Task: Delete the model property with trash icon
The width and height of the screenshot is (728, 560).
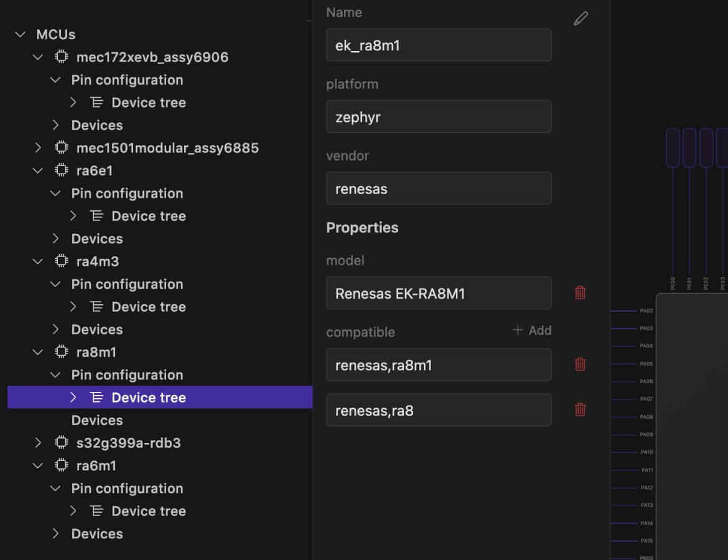Action: tap(580, 292)
